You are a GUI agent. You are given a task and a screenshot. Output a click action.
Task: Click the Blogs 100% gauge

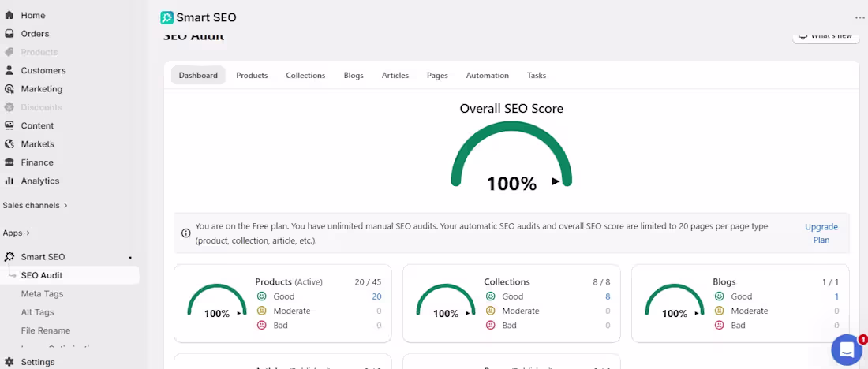[674, 301]
